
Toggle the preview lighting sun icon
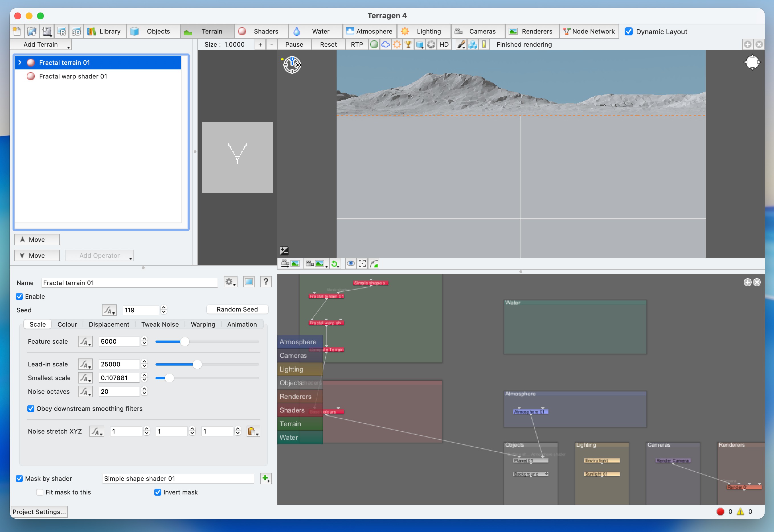397,44
